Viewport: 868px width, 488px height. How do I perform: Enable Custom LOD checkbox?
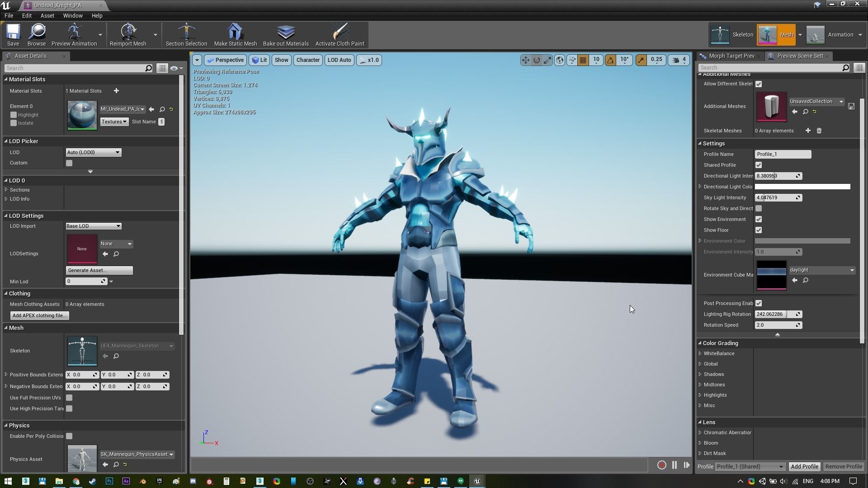point(69,163)
